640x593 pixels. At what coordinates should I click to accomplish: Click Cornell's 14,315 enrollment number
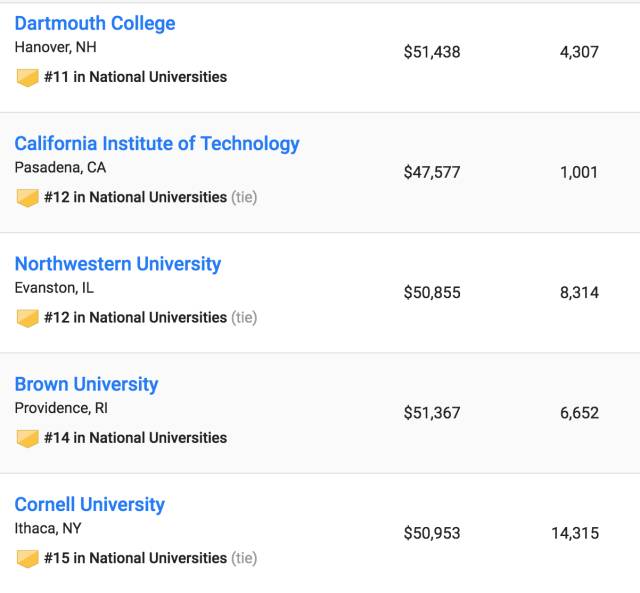point(575,533)
